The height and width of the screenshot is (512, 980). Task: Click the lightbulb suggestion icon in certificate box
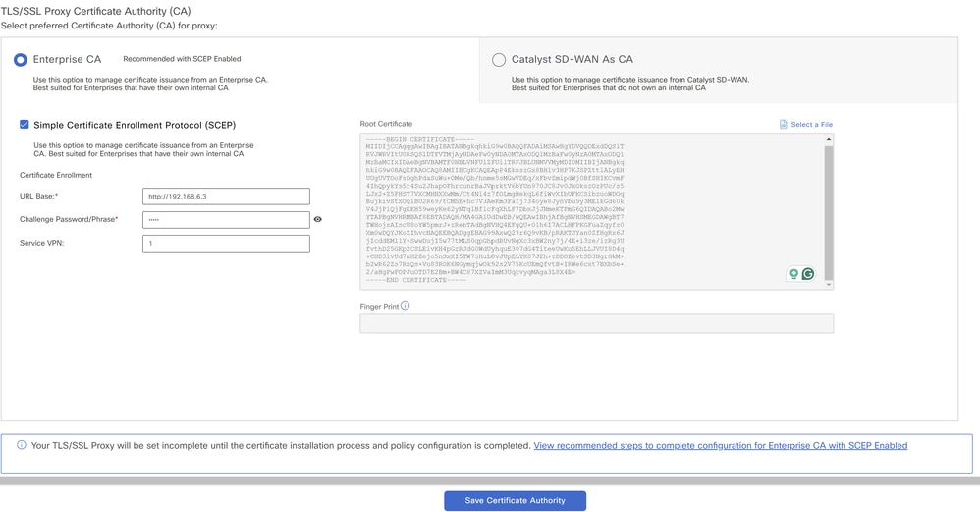coord(793,274)
